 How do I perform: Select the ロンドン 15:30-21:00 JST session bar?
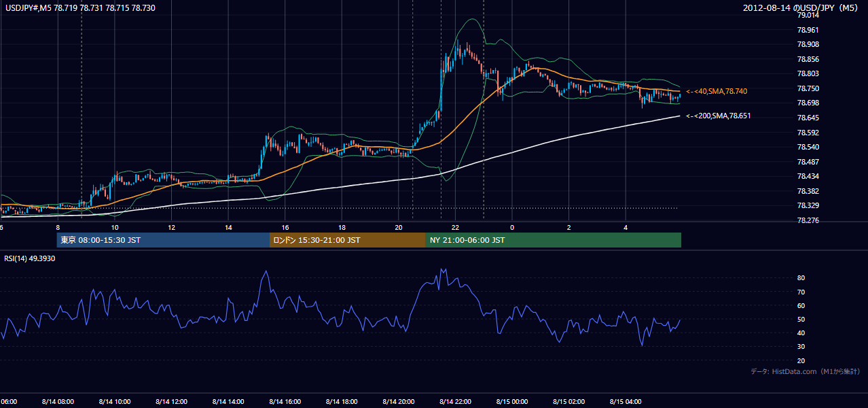click(348, 240)
